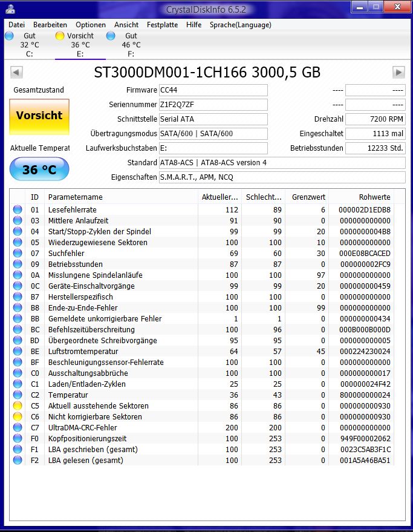Click status icon of Mittlere Anlaufzeit row
The height and width of the screenshot is (532, 413).
18,220
